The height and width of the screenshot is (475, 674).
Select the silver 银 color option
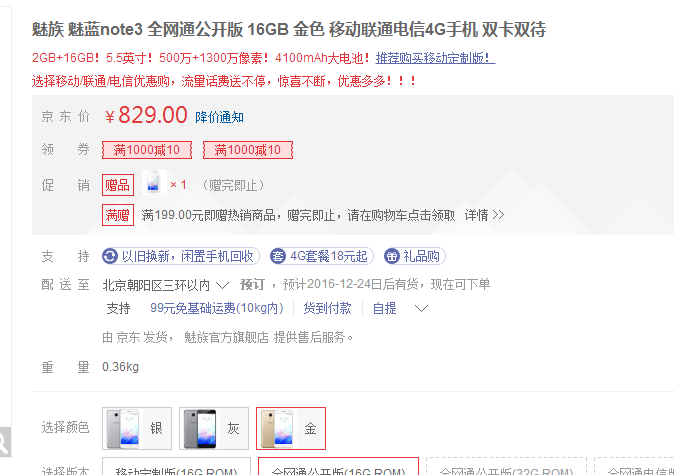point(137,429)
